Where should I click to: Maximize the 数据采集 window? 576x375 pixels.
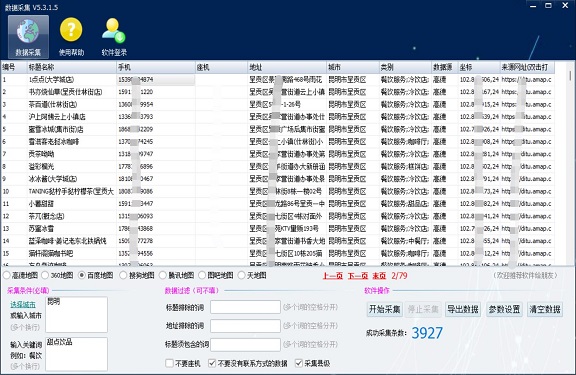pyautogui.click(x=548, y=6)
